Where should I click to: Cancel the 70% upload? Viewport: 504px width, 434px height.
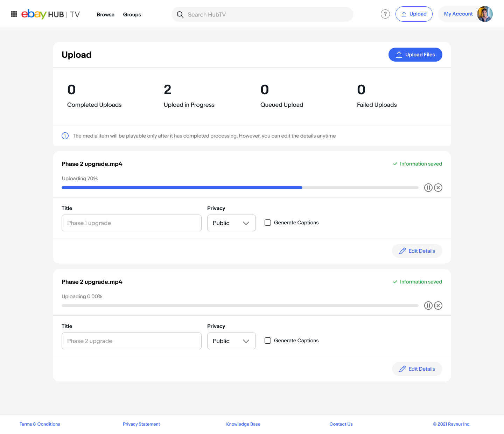click(438, 188)
